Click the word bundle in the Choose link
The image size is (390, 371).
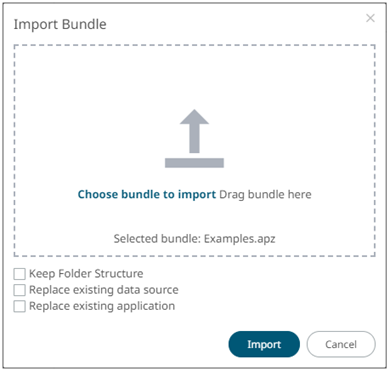click(x=140, y=194)
